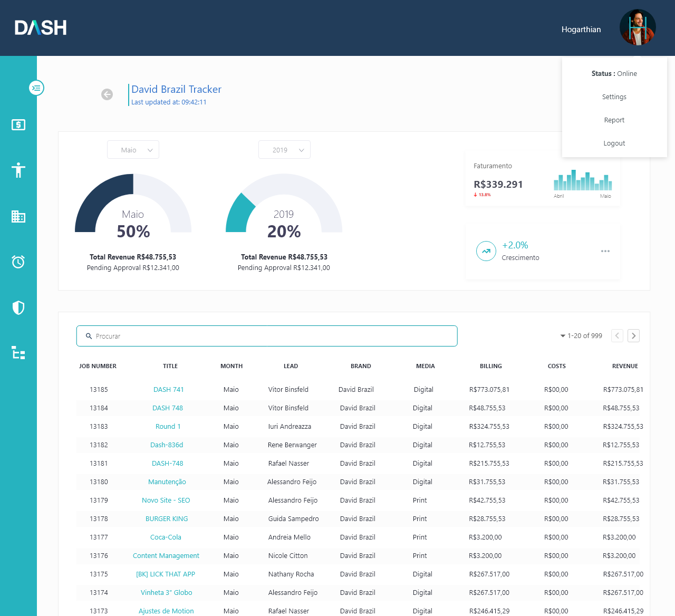
Task: Choose Logout in the user menu
Action: (614, 143)
